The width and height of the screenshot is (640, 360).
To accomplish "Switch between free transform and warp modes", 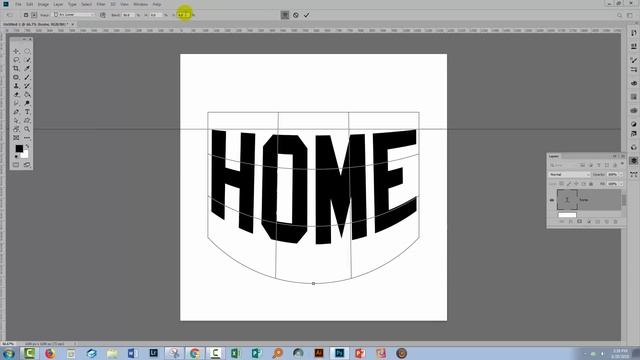I will [x=285, y=15].
